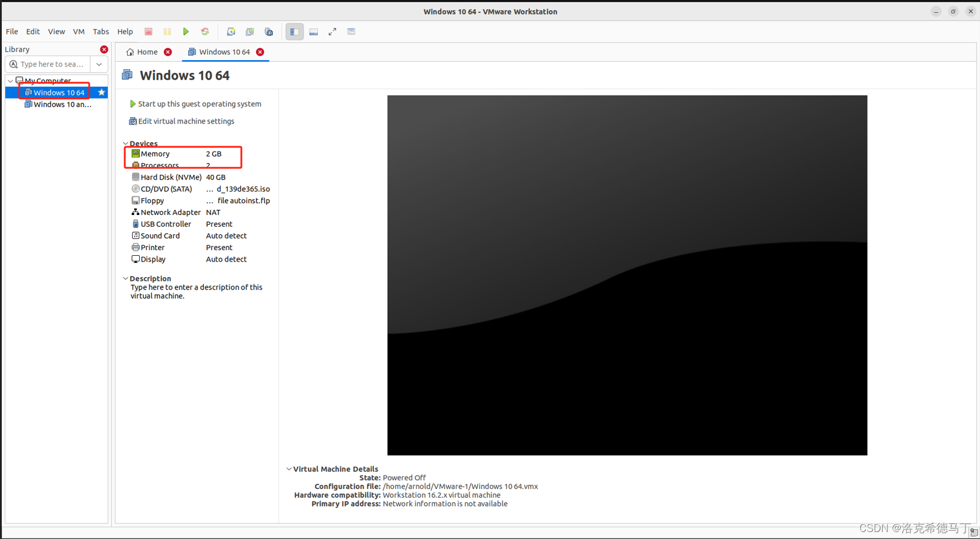The image size is (980, 539).
Task: Select Windows 10 64 in library tree
Action: click(59, 92)
